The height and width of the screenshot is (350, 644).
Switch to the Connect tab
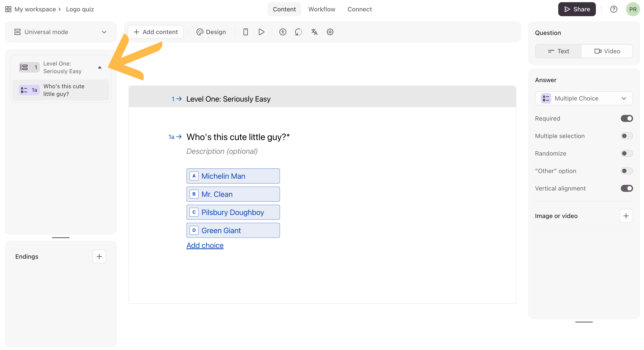[x=360, y=9]
